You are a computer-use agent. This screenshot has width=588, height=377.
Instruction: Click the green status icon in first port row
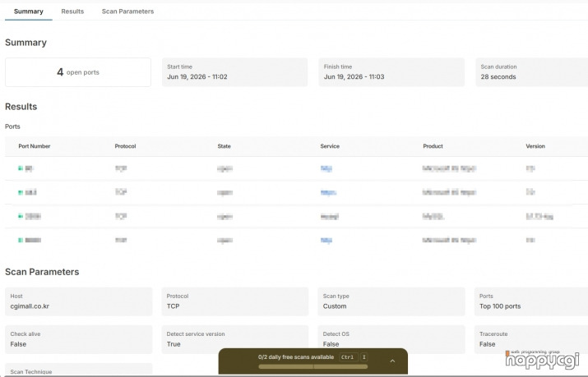click(21, 168)
